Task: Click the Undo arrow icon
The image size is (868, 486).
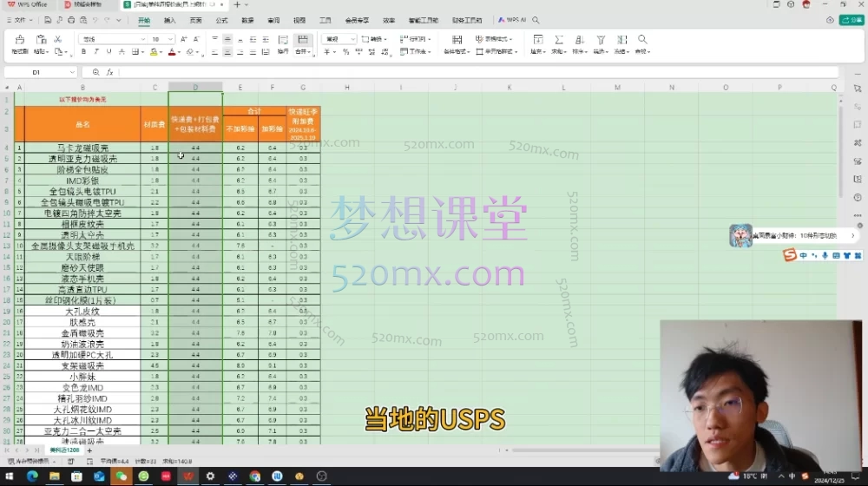Action: [x=95, y=20]
